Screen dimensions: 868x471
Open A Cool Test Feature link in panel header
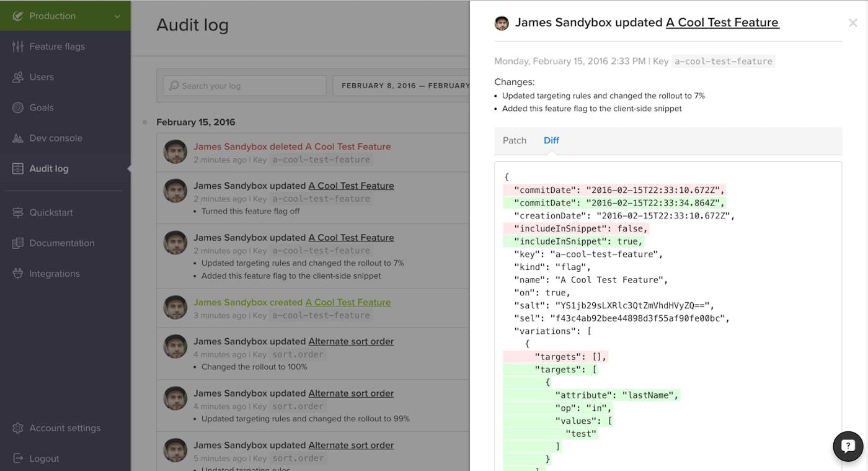click(x=722, y=23)
